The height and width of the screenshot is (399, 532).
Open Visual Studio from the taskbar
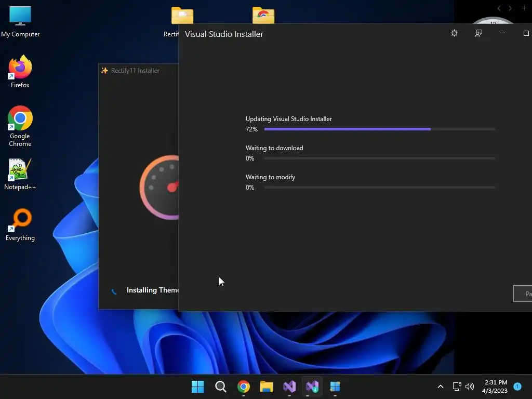(x=289, y=387)
